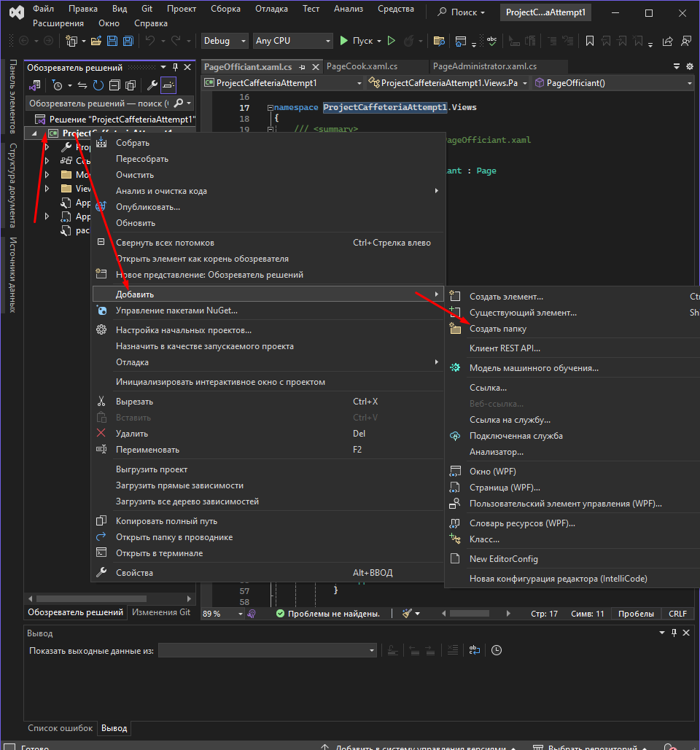Click the new item toolbar icon beside the Open icon
Image resolution: width=700 pixels, height=750 pixels.
(x=71, y=41)
